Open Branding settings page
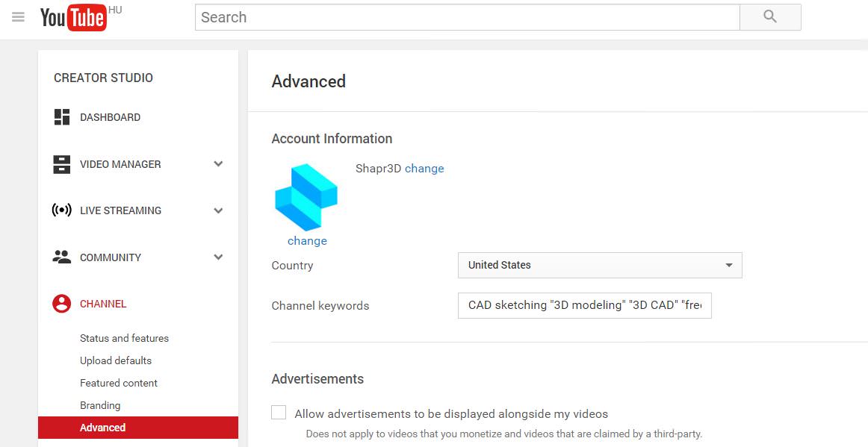Viewport: 868px width, 447px height. pyautogui.click(x=100, y=405)
